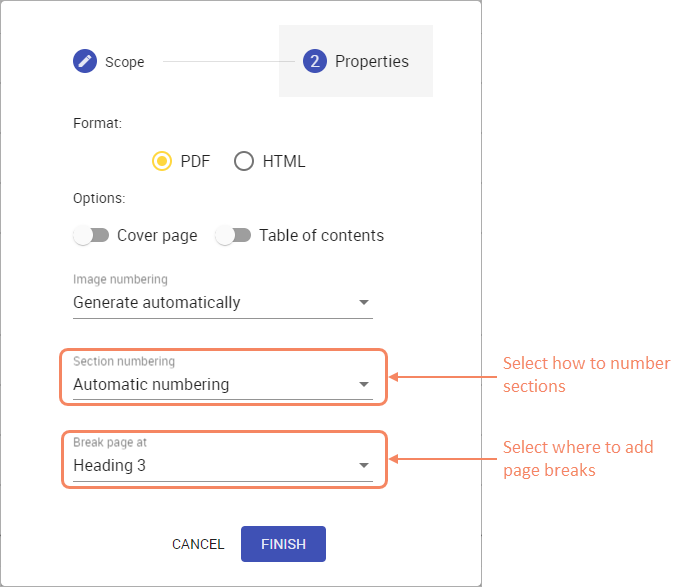
Task: Click the 'HTML' format label text
Action: 284,161
